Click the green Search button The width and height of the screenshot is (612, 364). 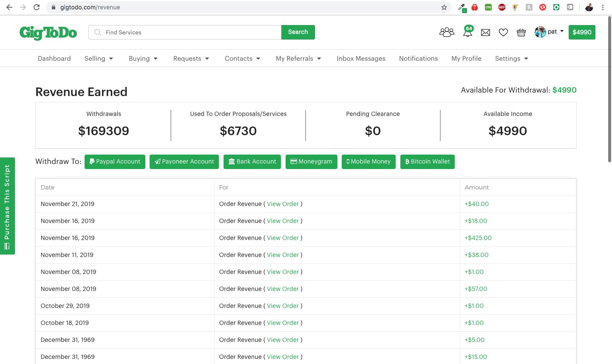point(298,32)
